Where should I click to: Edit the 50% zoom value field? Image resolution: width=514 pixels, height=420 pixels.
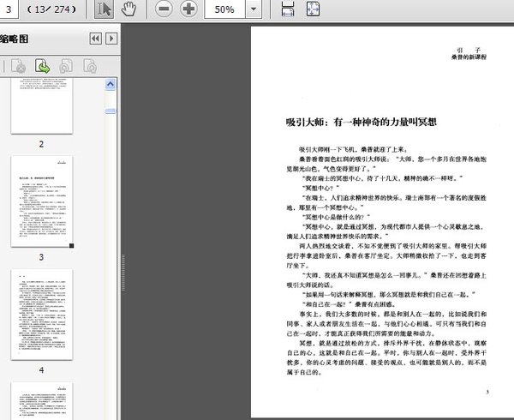tap(224, 9)
